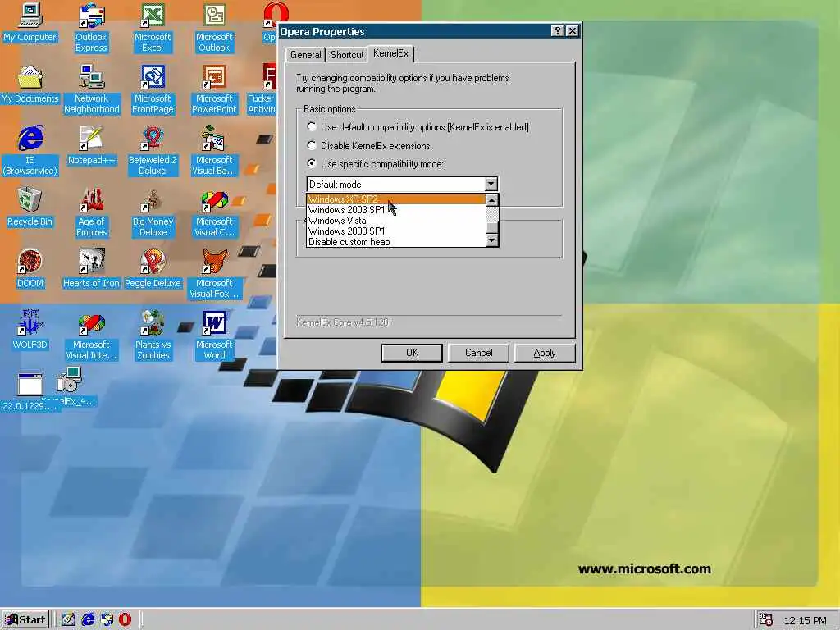Switch to the General tab
840x630 pixels.
pyautogui.click(x=305, y=55)
